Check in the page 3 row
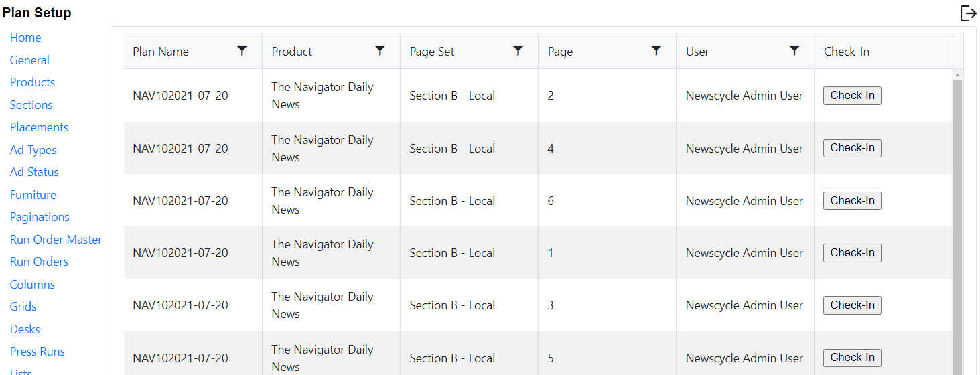980x375 pixels. click(x=852, y=305)
